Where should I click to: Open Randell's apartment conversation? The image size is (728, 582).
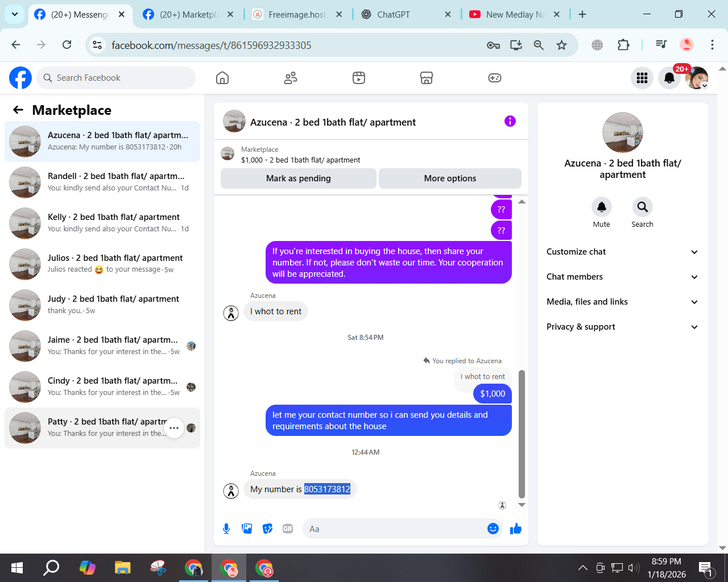click(x=102, y=182)
